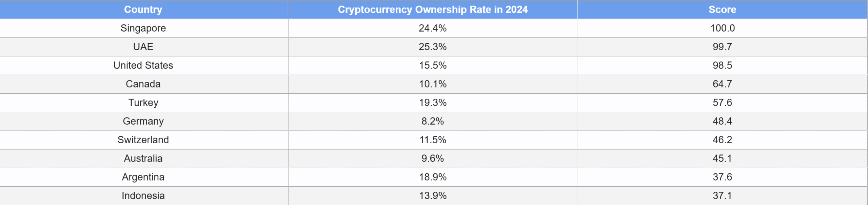Image resolution: width=868 pixels, height=205 pixels.
Task: Click the Switzerland country cell
Action: click(x=143, y=140)
